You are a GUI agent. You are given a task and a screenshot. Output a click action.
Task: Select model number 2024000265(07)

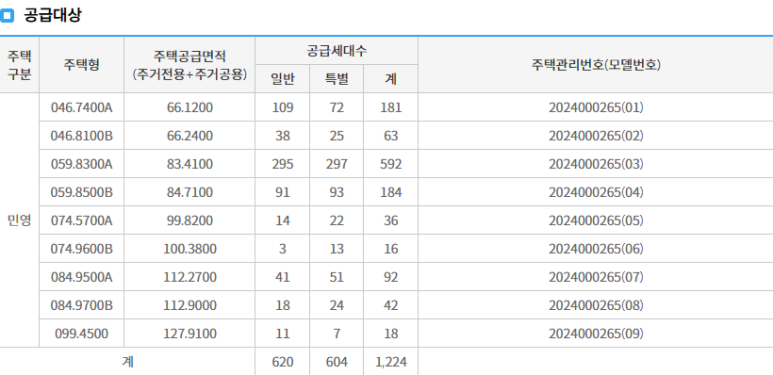pyautogui.click(x=596, y=277)
